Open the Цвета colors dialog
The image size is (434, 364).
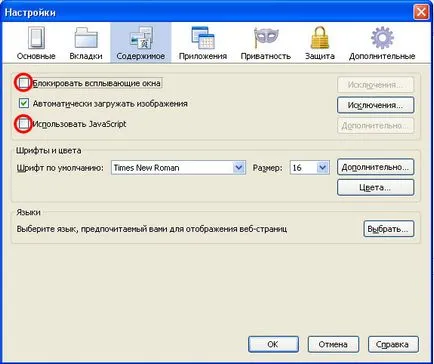pyautogui.click(x=376, y=187)
